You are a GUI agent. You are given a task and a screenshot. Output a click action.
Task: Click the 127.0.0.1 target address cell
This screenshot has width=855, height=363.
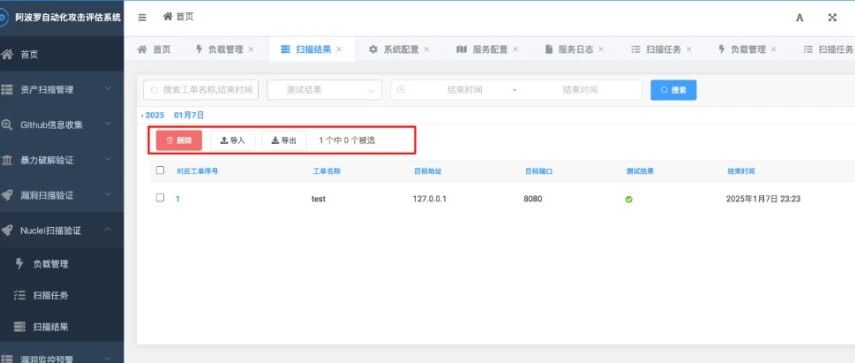tap(430, 199)
